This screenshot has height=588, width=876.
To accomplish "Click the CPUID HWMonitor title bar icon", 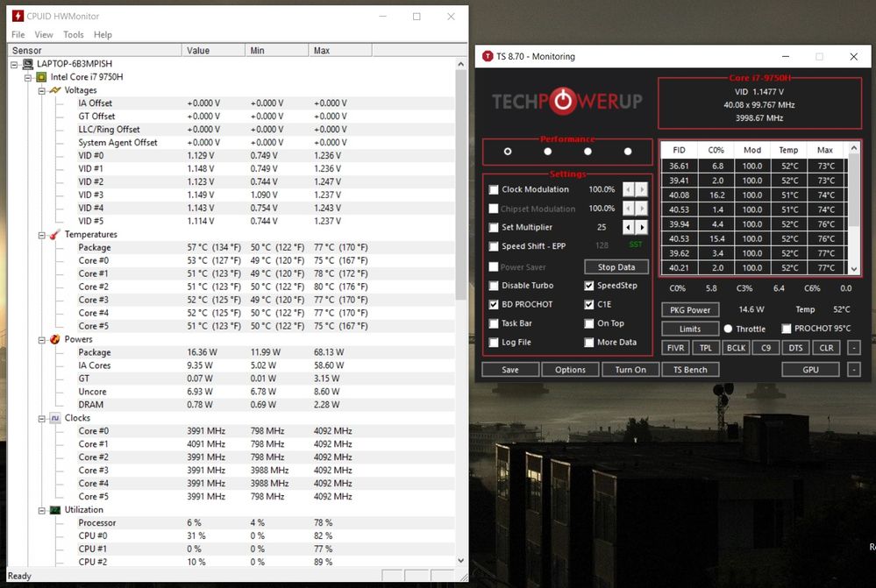I will coord(18,16).
